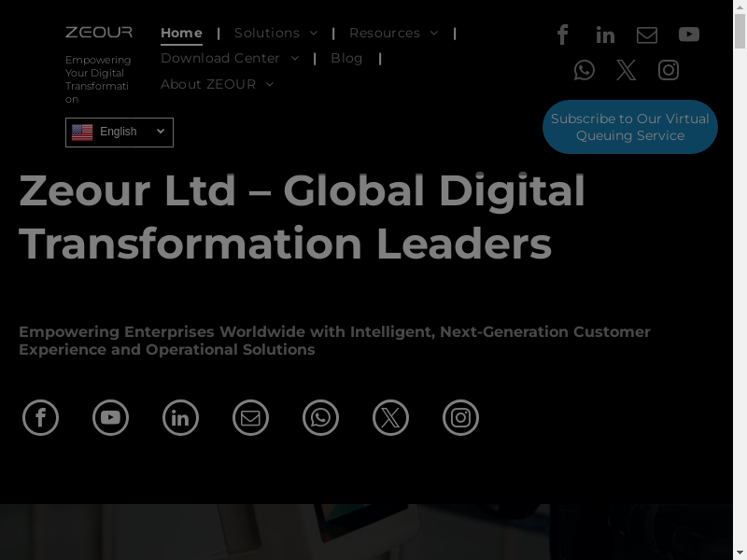Image resolution: width=747 pixels, height=560 pixels.
Task: Click the email envelope icon in header
Action: point(647,35)
